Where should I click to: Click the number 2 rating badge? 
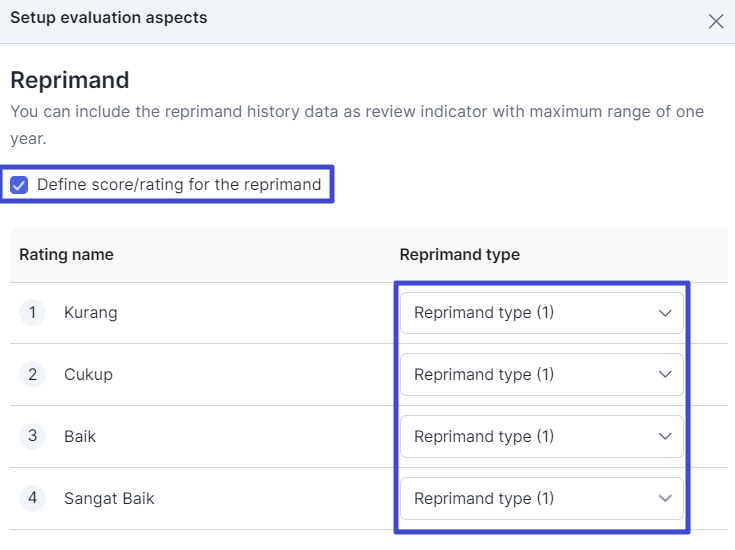point(32,374)
